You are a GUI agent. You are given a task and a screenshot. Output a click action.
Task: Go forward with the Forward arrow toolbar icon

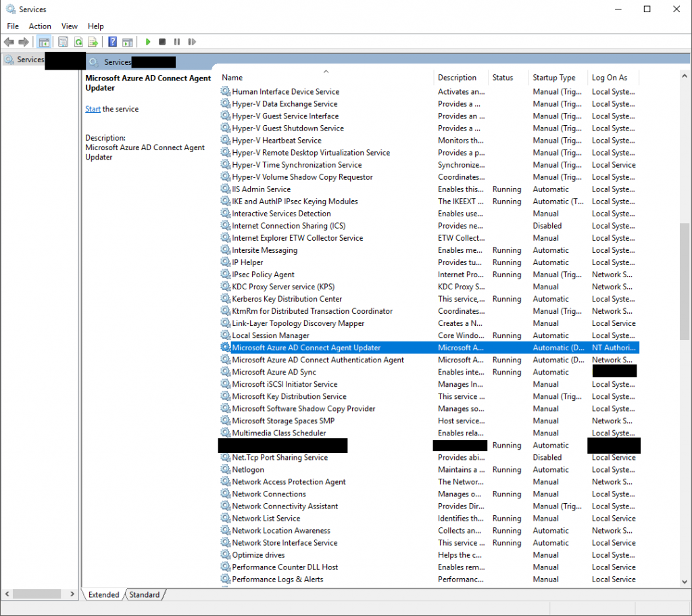pos(24,42)
